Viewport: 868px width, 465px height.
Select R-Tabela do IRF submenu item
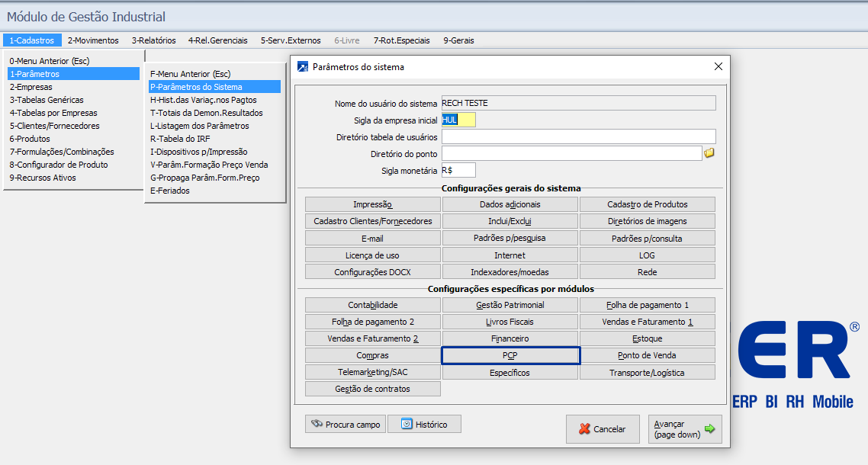[x=180, y=139]
